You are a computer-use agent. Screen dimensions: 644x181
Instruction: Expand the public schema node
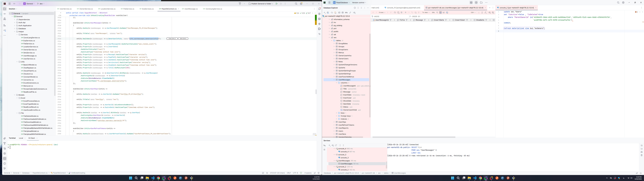tap(329, 32)
